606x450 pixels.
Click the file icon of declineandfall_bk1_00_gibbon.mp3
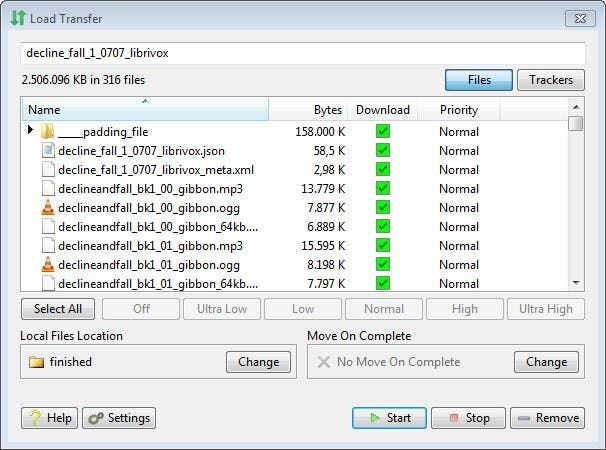click(x=48, y=188)
